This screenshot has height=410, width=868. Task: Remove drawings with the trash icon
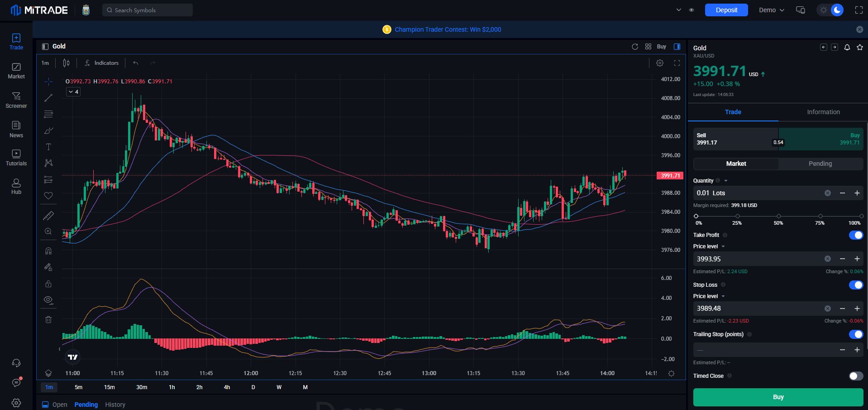48,319
